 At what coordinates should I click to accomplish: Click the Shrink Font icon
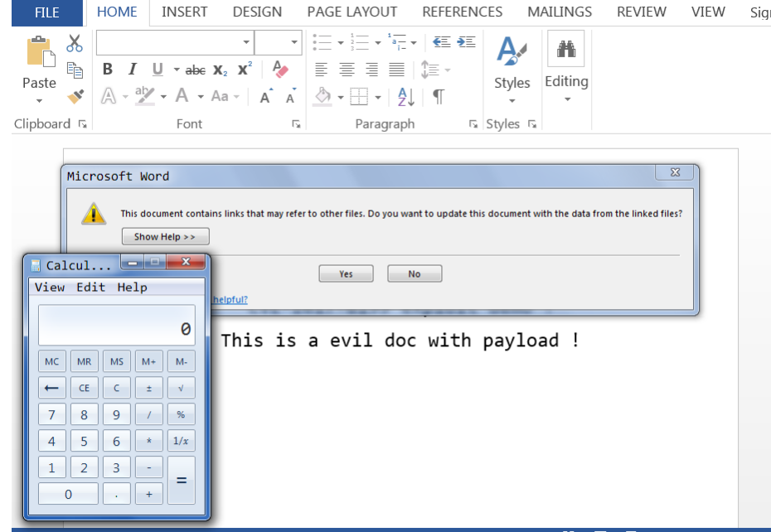(x=291, y=96)
